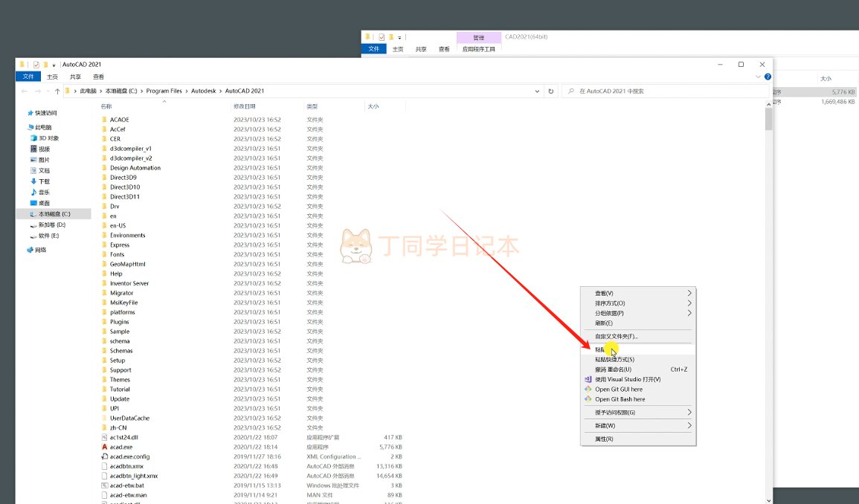Click the 下载 downloads icon in sidebar

33,181
